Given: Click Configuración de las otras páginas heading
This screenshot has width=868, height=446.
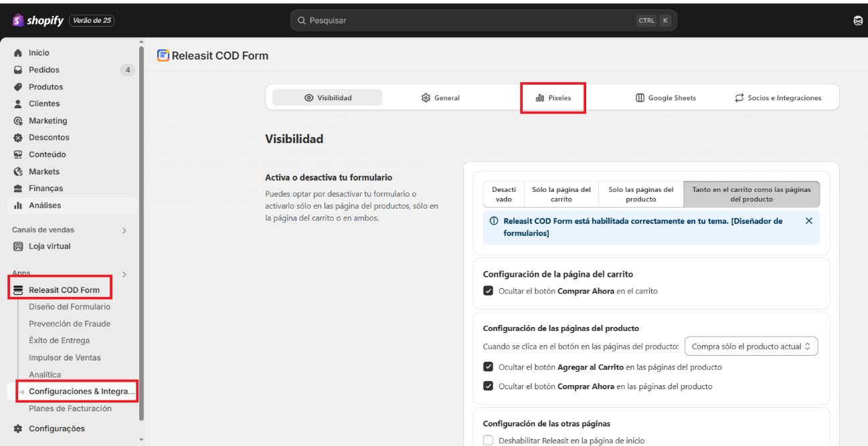Looking at the screenshot, I should coord(547,423).
